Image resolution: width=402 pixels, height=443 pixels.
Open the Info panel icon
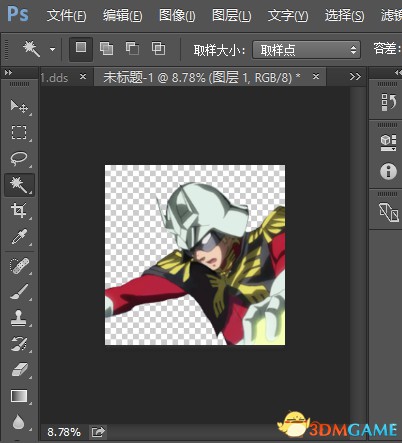point(388,171)
